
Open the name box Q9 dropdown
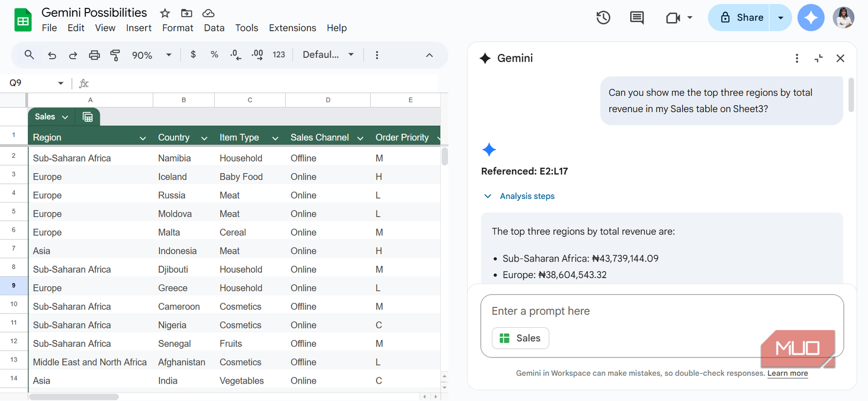60,83
